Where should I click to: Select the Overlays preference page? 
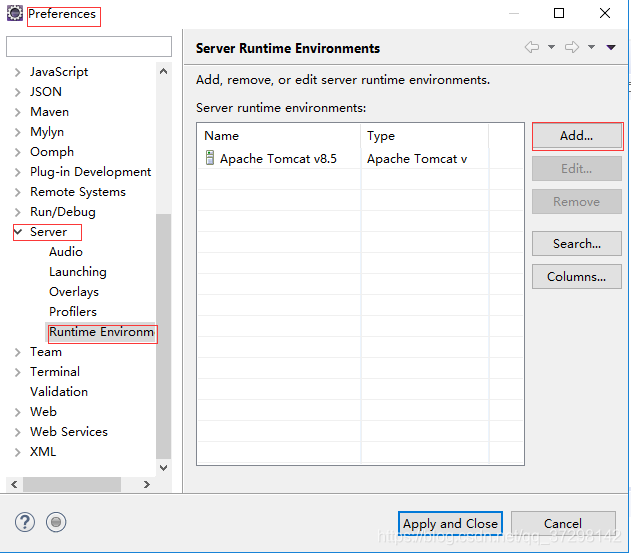pos(74,292)
